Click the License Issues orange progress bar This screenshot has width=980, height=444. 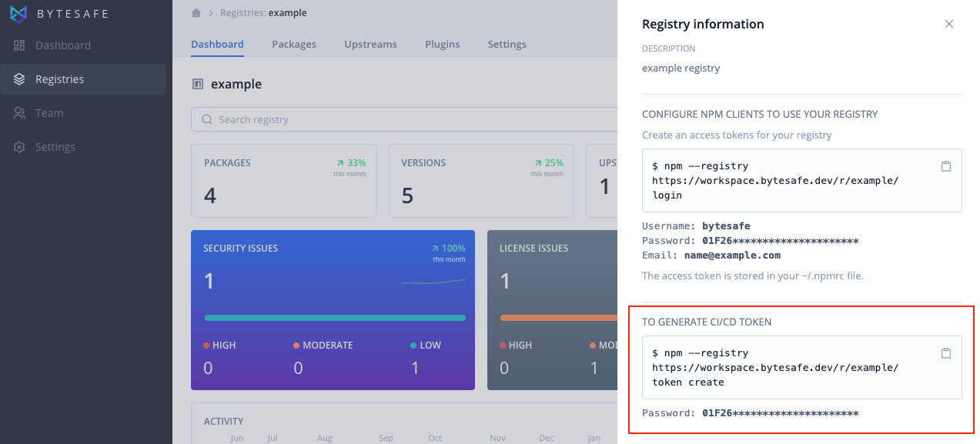click(x=559, y=318)
